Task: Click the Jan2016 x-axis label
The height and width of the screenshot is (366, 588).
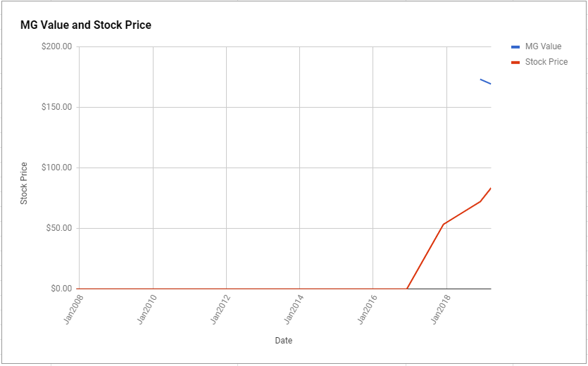Action: coord(367,310)
